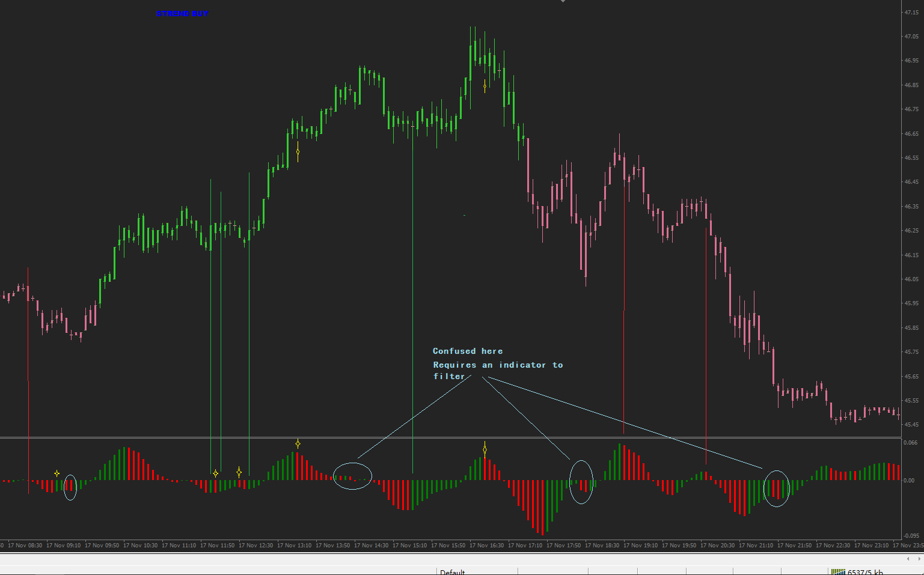924x575 pixels.
Task: Click the 46.95 price scale label
Action: [911, 61]
